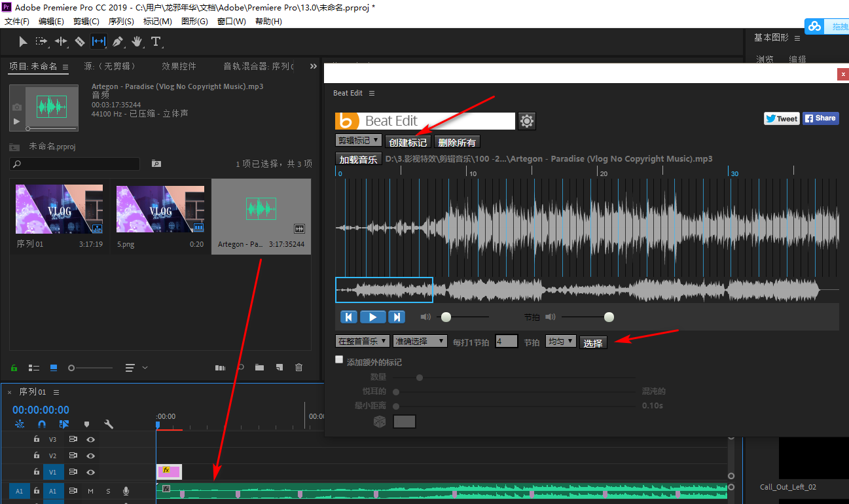Screen dimensions: 849x504
Task: Mute the A1 audio track
Action: (x=91, y=491)
